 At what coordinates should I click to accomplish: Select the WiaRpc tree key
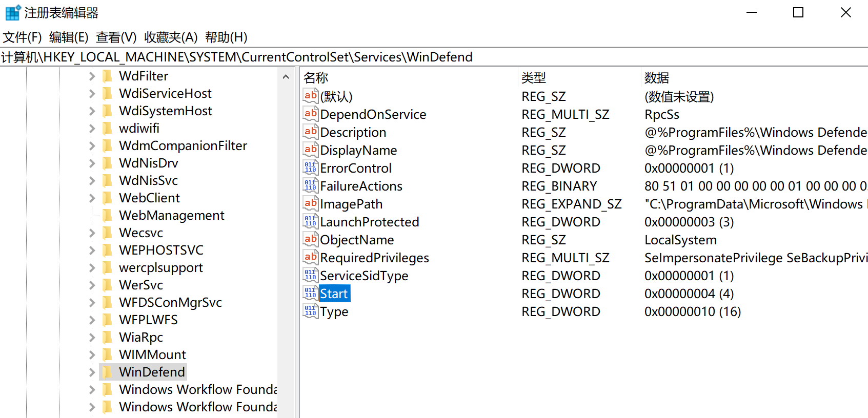[141, 337]
